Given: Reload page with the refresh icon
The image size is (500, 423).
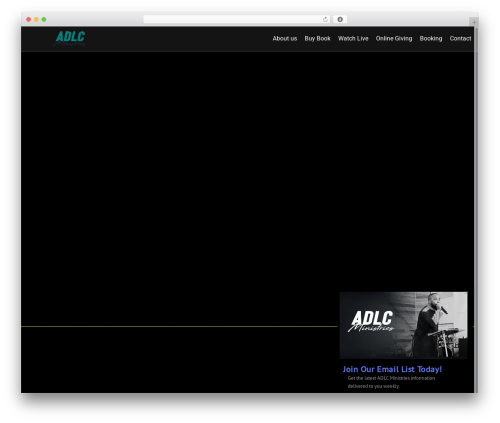Looking at the screenshot, I should click(325, 19).
